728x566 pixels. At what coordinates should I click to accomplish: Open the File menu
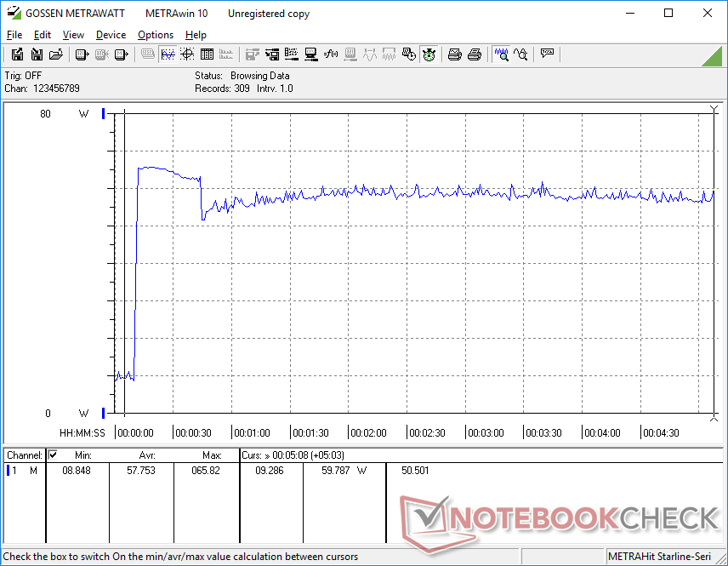pyautogui.click(x=14, y=35)
